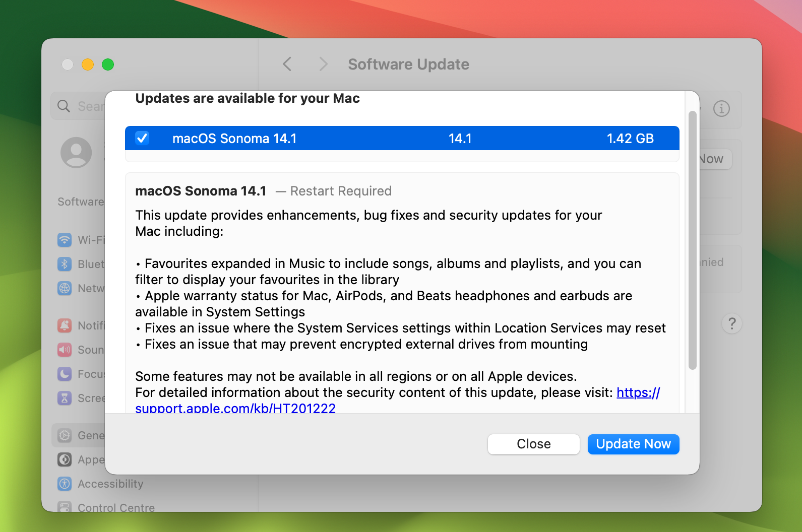Open Accessibility icon in sidebar
This screenshot has width=802, height=532.
click(x=65, y=484)
